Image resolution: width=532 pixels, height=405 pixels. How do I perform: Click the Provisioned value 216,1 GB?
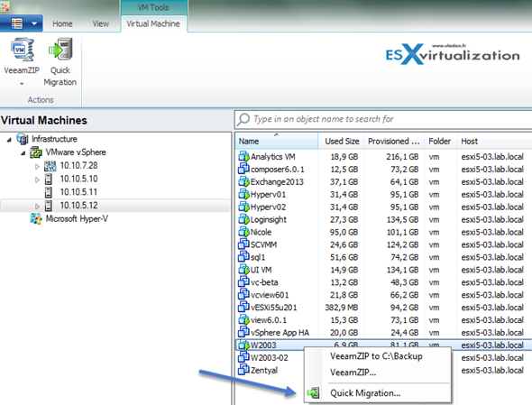tap(402, 157)
